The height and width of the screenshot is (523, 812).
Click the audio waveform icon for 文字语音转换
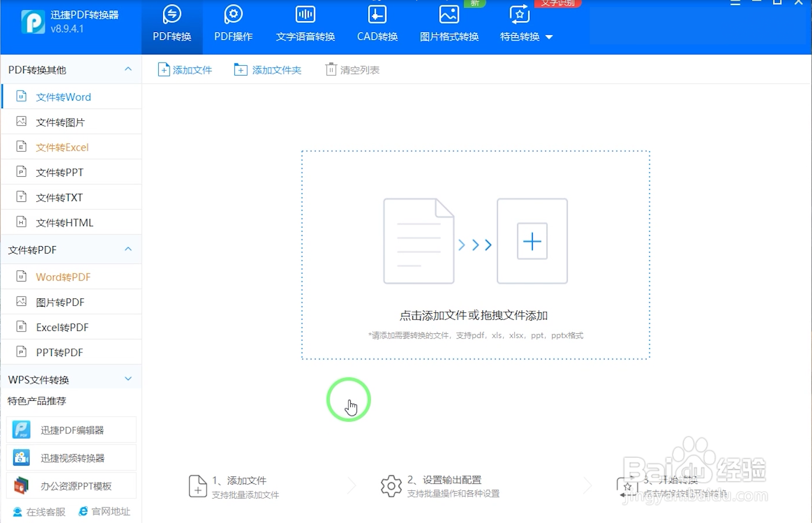305,14
